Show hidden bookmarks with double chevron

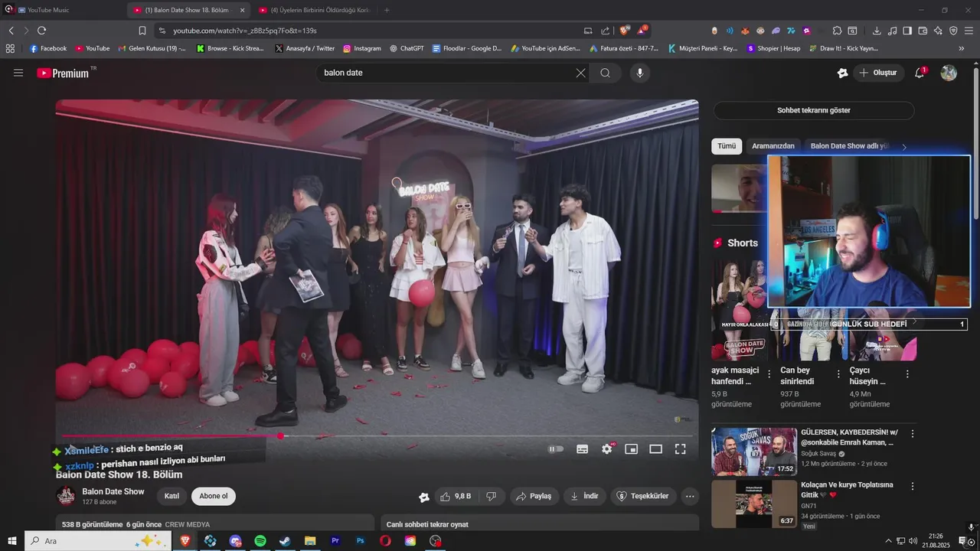[962, 48]
